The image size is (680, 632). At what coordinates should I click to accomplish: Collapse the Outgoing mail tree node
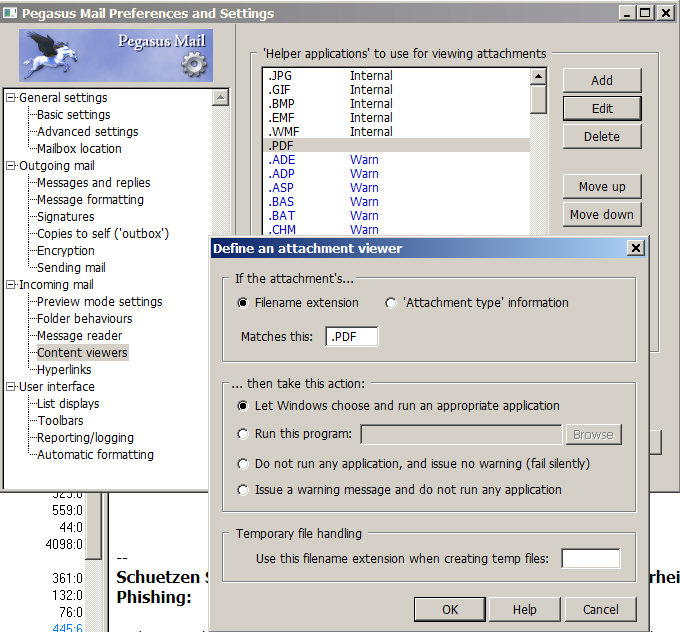11,166
